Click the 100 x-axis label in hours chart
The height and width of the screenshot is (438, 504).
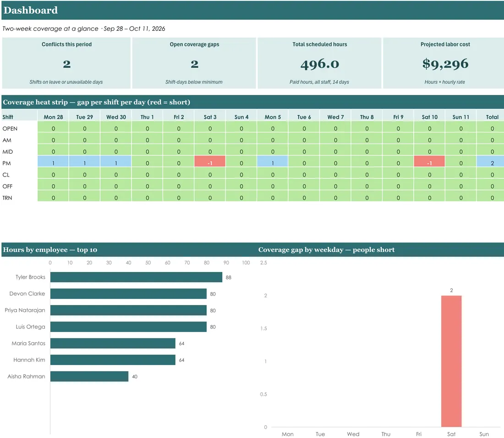[x=246, y=263]
